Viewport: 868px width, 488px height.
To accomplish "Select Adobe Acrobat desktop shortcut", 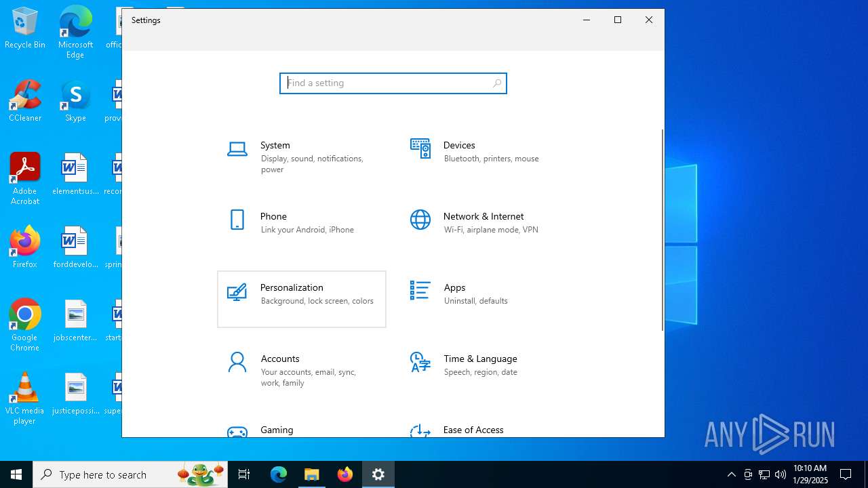I will (x=25, y=179).
